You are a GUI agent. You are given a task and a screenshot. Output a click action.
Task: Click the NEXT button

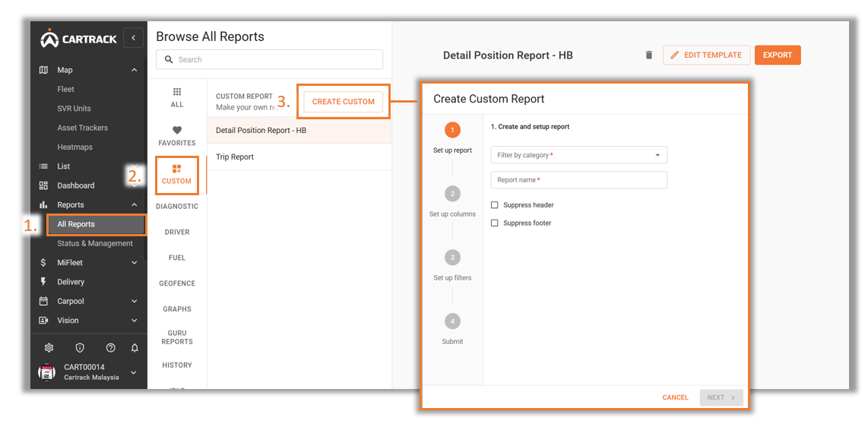[721, 397]
